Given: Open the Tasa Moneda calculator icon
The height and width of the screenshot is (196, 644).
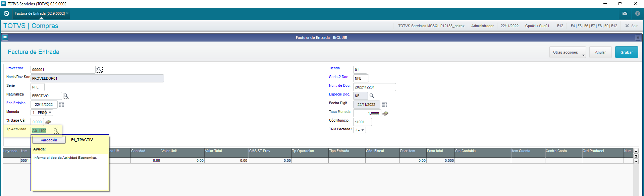Looking at the screenshot, I should tap(385, 113).
